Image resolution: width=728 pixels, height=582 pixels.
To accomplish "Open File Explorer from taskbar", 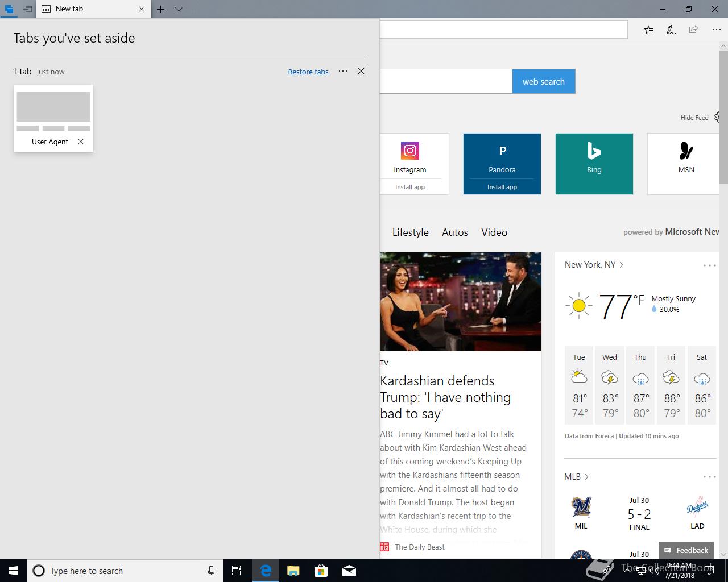I will click(293, 571).
